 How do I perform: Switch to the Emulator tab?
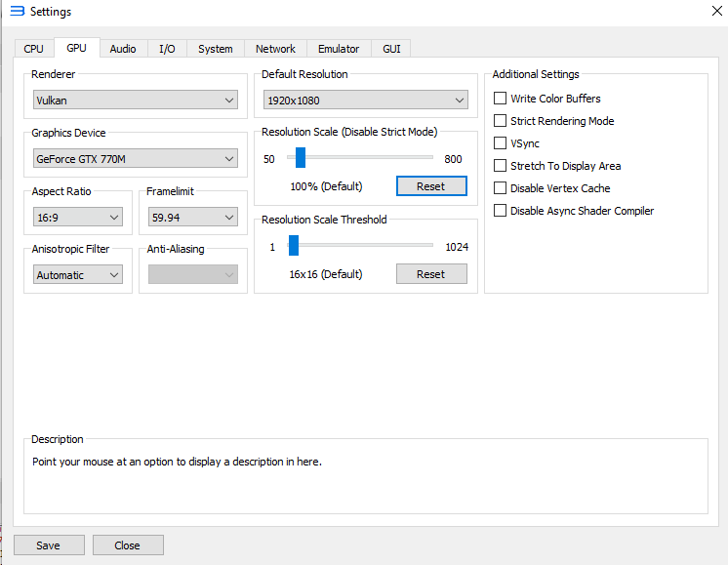(x=339, y=49)
